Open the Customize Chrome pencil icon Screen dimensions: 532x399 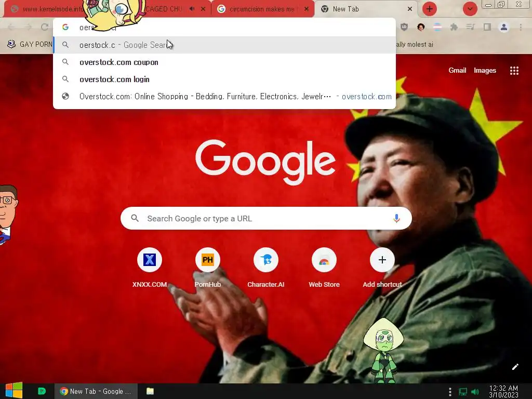pos(515,367)
